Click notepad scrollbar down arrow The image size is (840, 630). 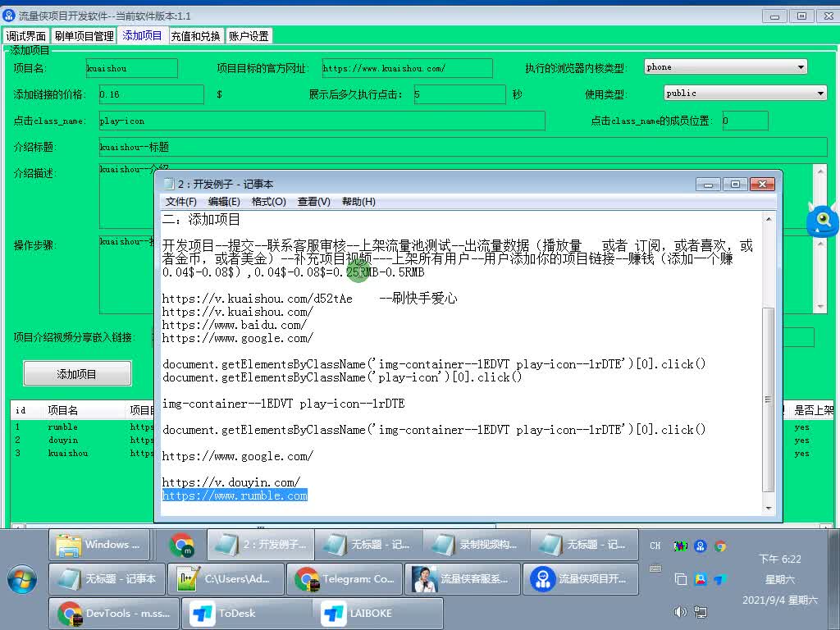(x=768, y=508)
